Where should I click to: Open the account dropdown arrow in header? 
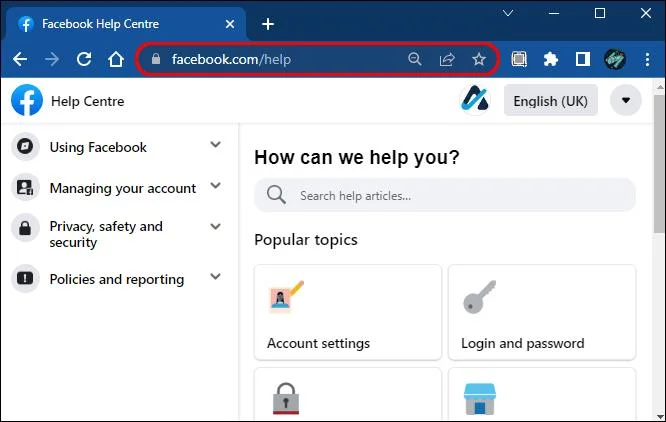626,100
